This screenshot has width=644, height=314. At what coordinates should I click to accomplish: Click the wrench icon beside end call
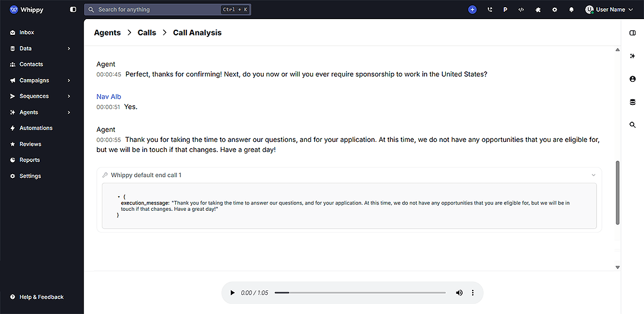point(105,175)
